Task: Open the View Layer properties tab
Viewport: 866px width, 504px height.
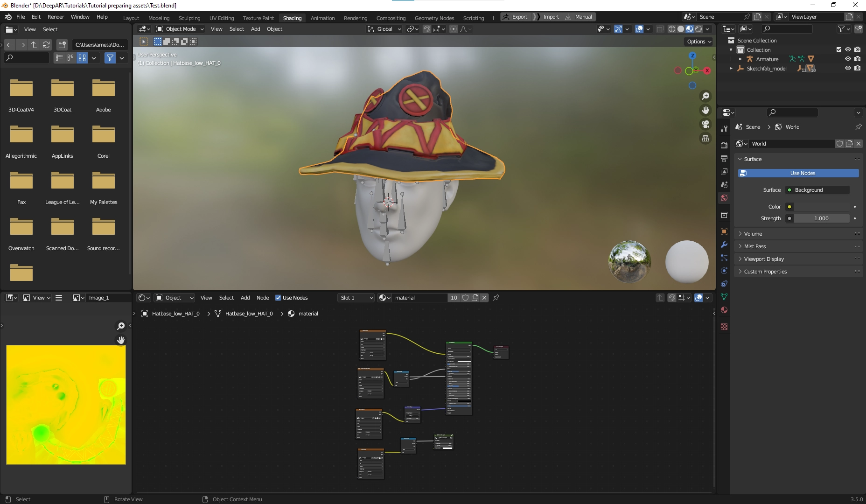Action: point(724,172)
